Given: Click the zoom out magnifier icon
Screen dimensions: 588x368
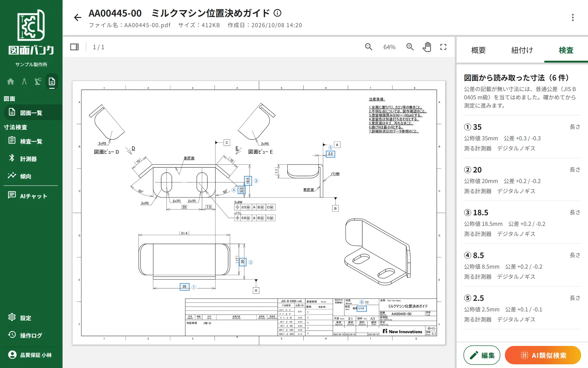Looking at the screenshot, I should click(368, 47).
